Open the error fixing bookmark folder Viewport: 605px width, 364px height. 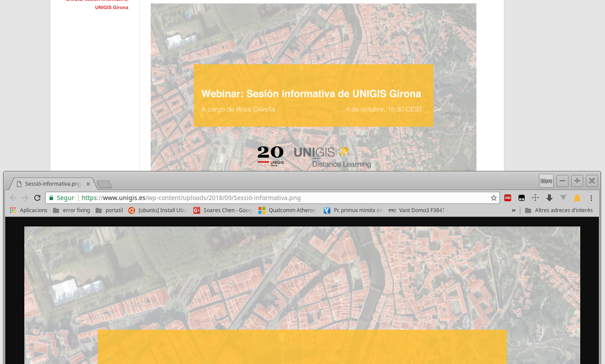[x=71, y=210]
